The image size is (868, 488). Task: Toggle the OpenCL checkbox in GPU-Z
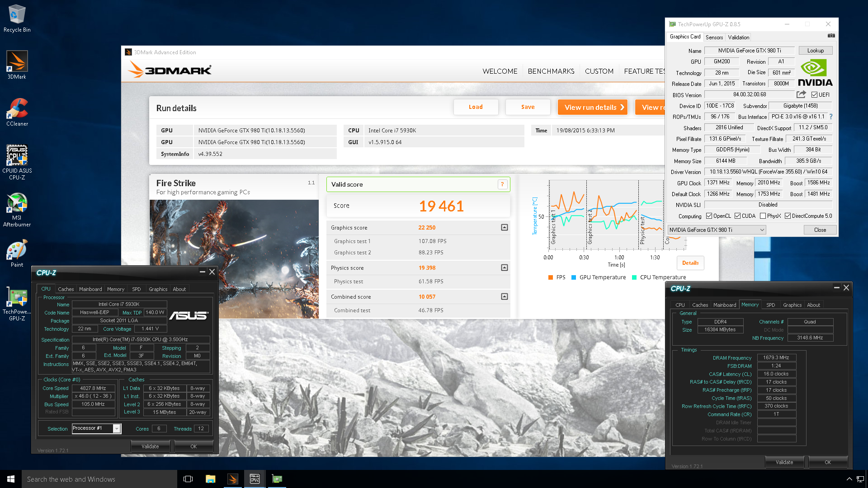coord(709,216)
